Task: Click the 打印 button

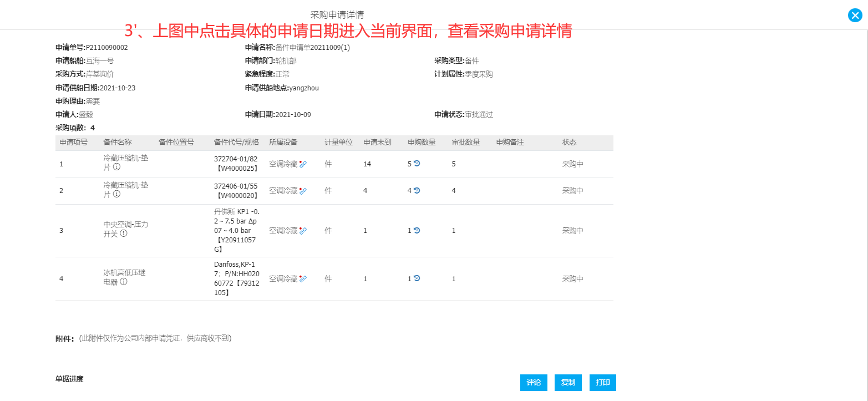Action: (x=603, y=383)
